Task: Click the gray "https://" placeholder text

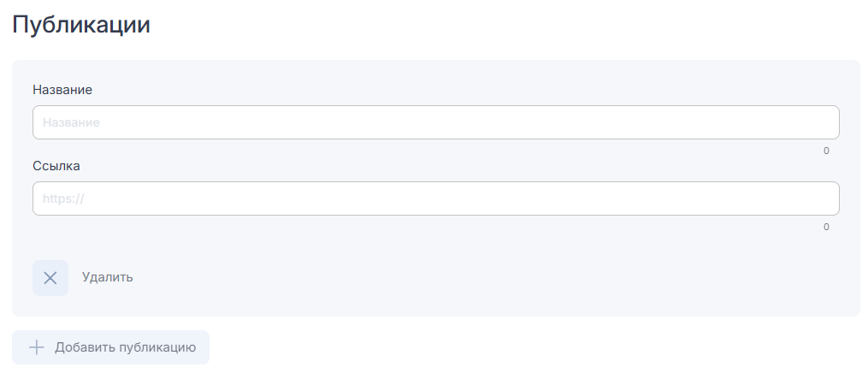Action: [64, 198]
